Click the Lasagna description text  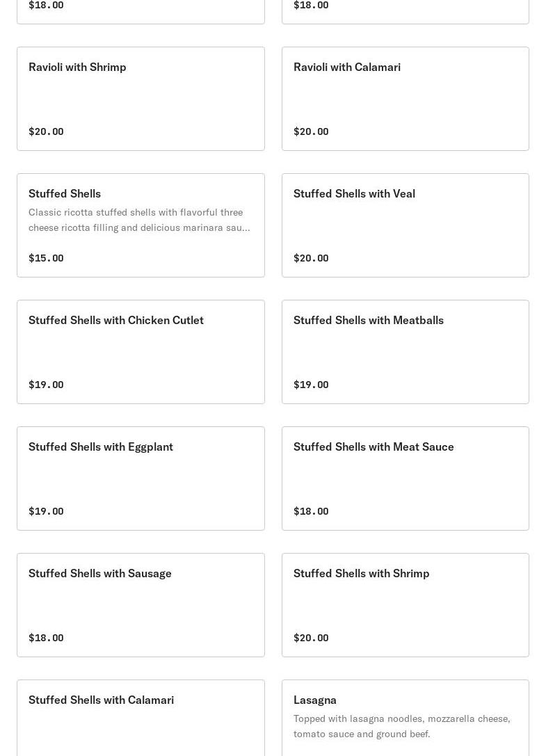(402, 726)
